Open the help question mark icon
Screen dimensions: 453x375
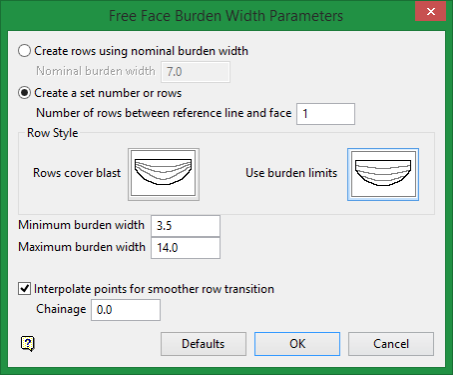point(28,343)
